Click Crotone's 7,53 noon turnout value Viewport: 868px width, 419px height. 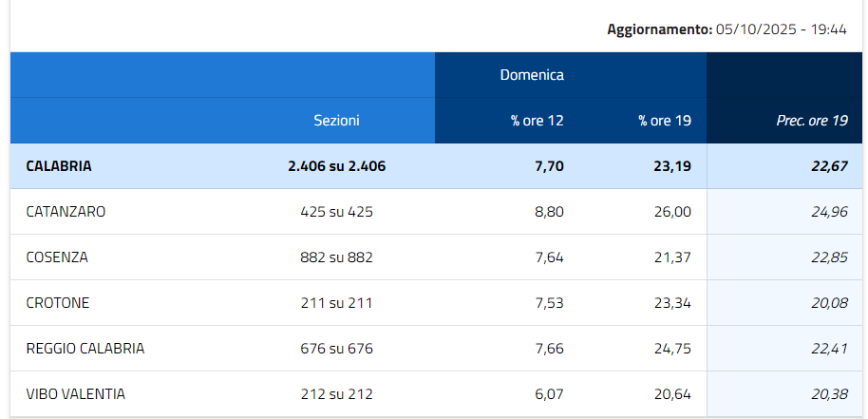pos(549,303)
